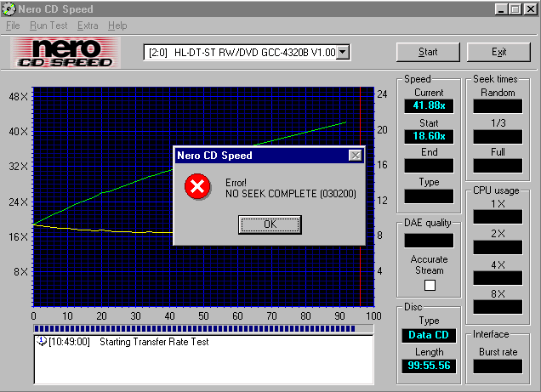Screen dimensions: 541x392
Task: Maximize the Nero CD Speed window
Action: pyautogui.click(x=515, y=9)
